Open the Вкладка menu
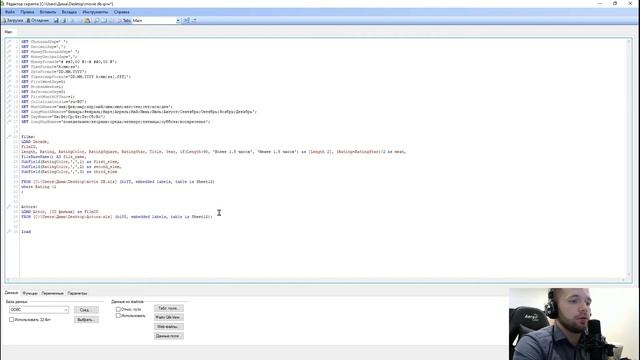 (x=69, y=12)
